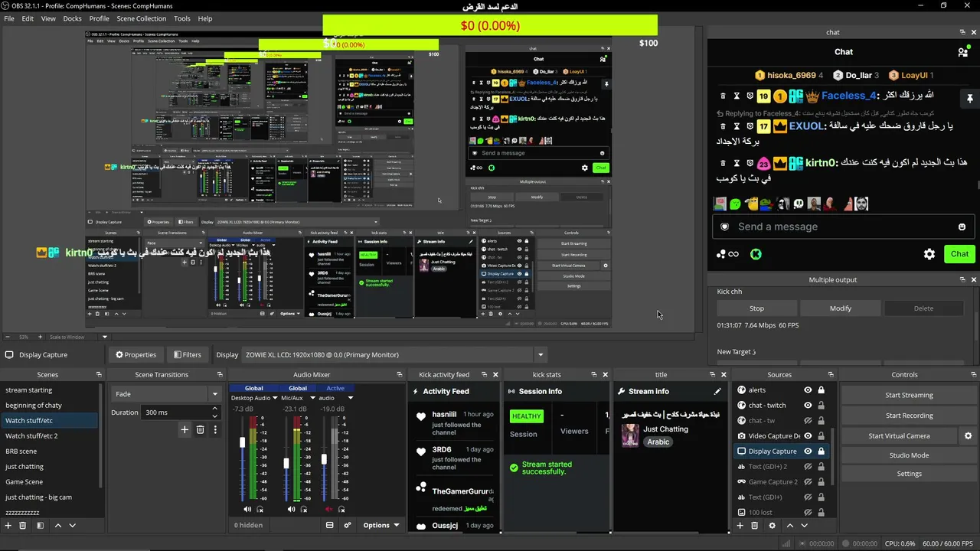Adjust audio channel volume fader
This screenshot has width=980, height=551.
(324, 459)
